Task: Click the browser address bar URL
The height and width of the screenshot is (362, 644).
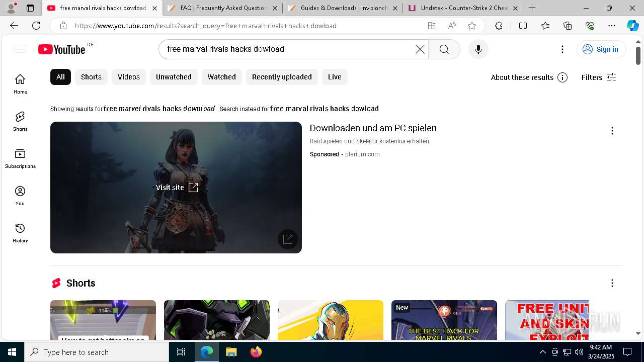Action: click(205, 26)
